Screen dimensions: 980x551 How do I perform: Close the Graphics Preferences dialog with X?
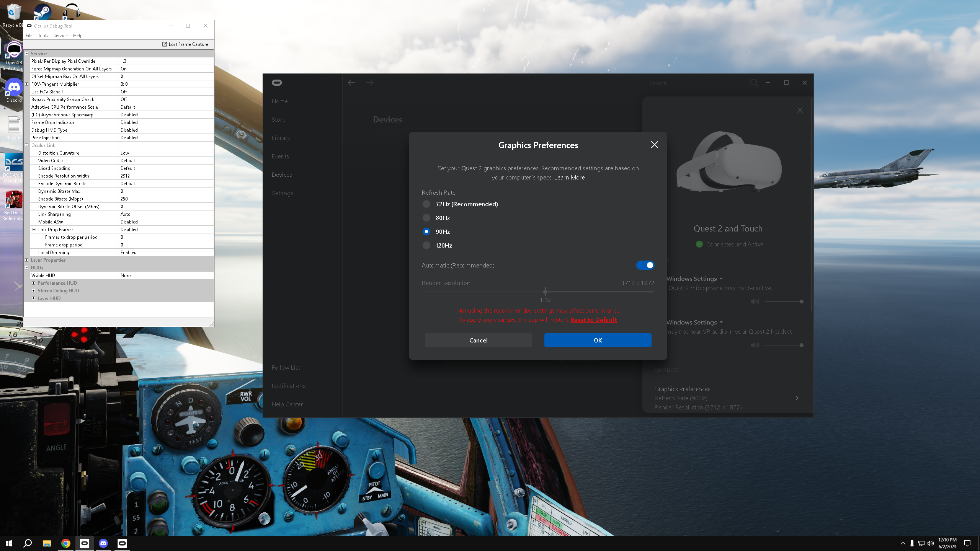point(655,145)
